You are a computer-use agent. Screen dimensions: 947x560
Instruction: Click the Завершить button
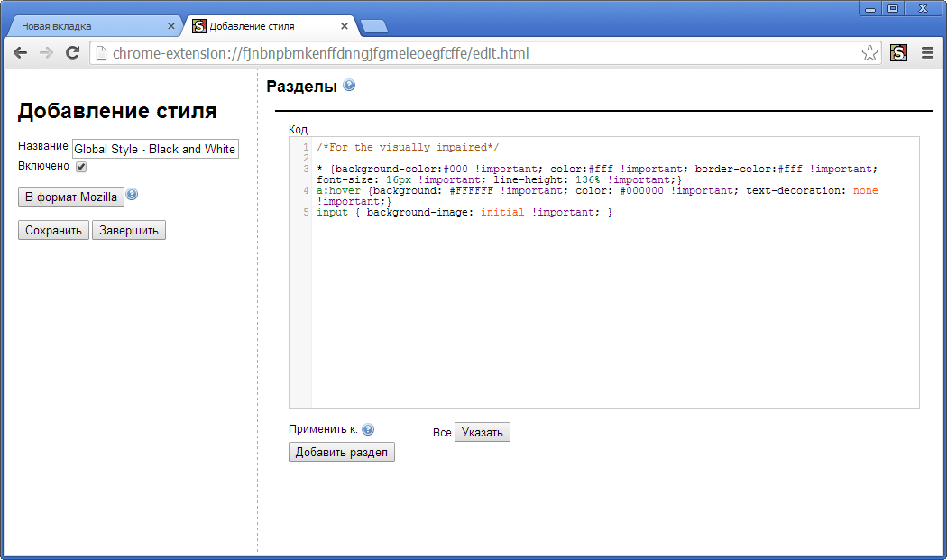[129, 230]
